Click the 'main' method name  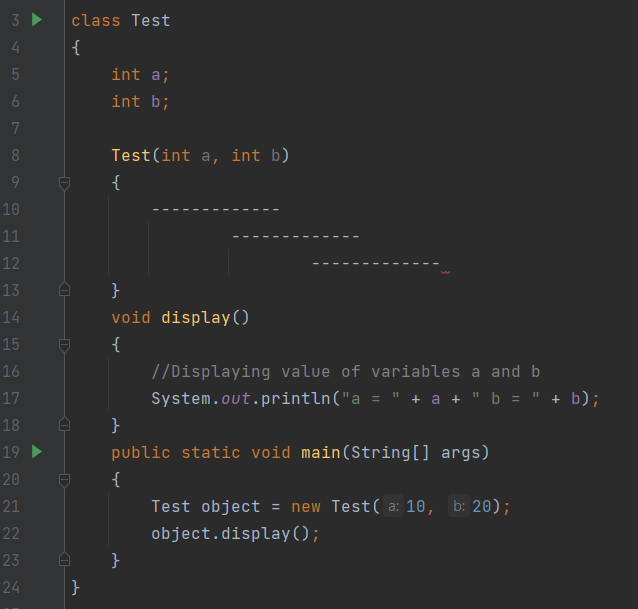click(x=321, y=452)
